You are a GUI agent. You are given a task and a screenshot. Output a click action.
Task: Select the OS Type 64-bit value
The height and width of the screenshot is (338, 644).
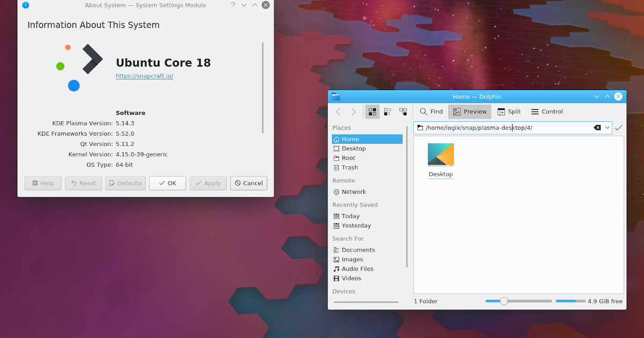125,165
